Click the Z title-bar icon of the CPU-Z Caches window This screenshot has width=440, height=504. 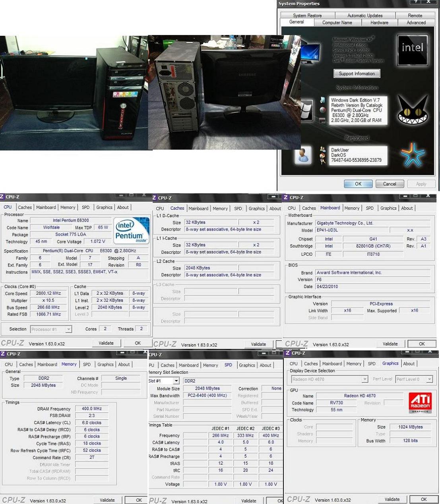click(155, 197)
